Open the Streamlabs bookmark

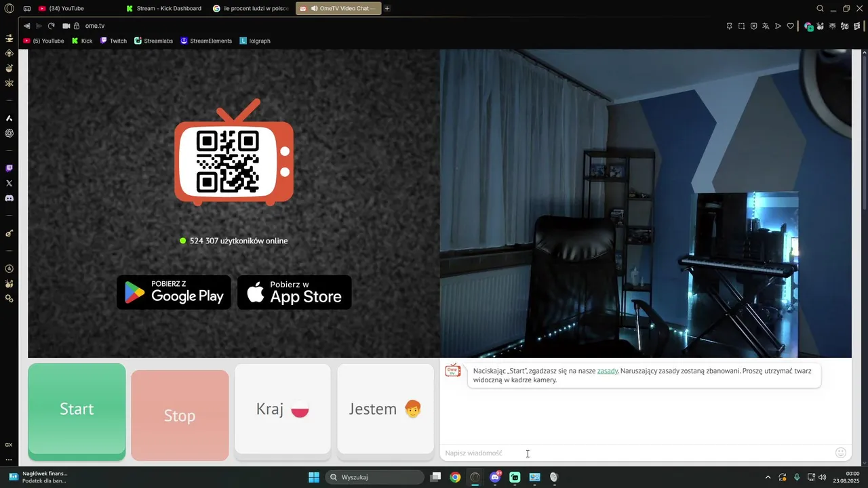pos(153,41)
